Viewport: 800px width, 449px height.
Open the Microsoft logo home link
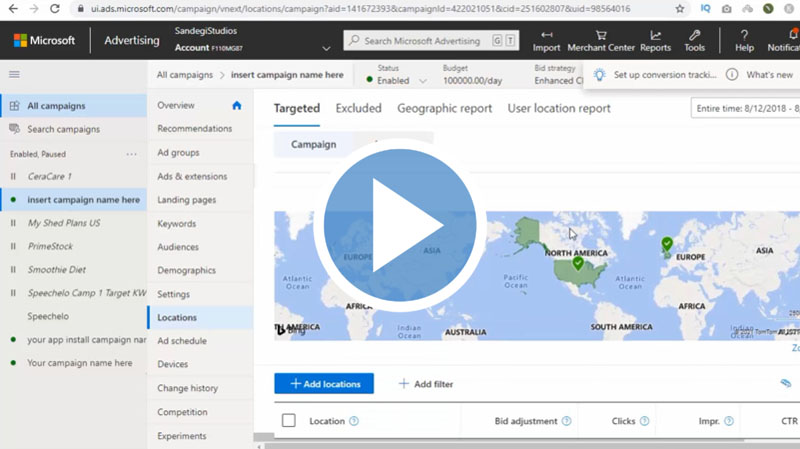44,40
